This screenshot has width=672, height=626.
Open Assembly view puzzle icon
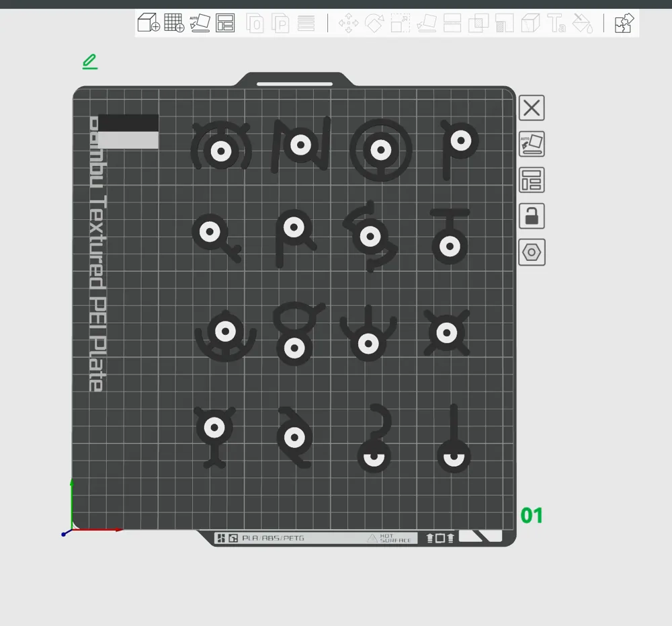(624, 24)
